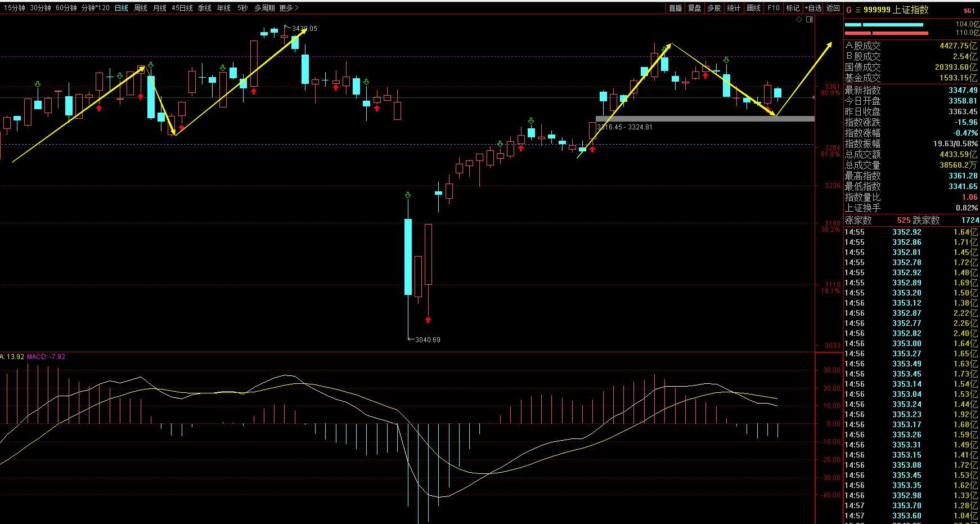Click the 指数量比 1.06 row
Image resolution: width=980 pixels, height=524 pixels.
911,197
